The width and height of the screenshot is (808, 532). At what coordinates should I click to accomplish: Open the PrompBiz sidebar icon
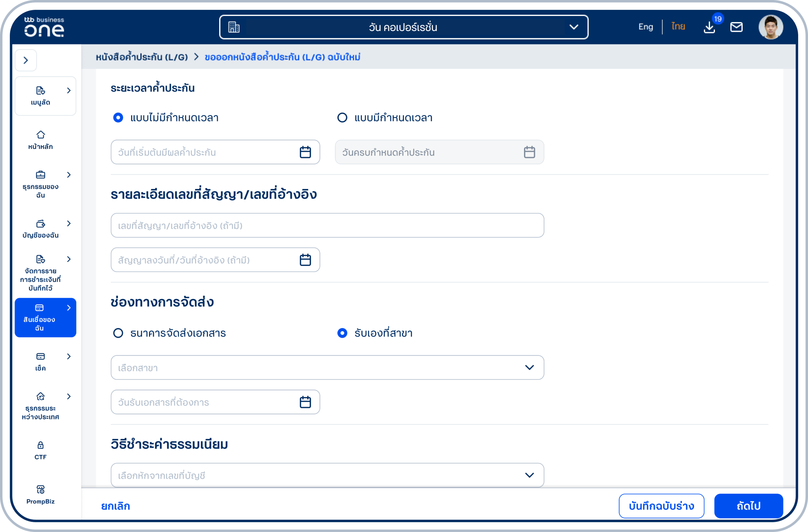click(x=40, y=490)
